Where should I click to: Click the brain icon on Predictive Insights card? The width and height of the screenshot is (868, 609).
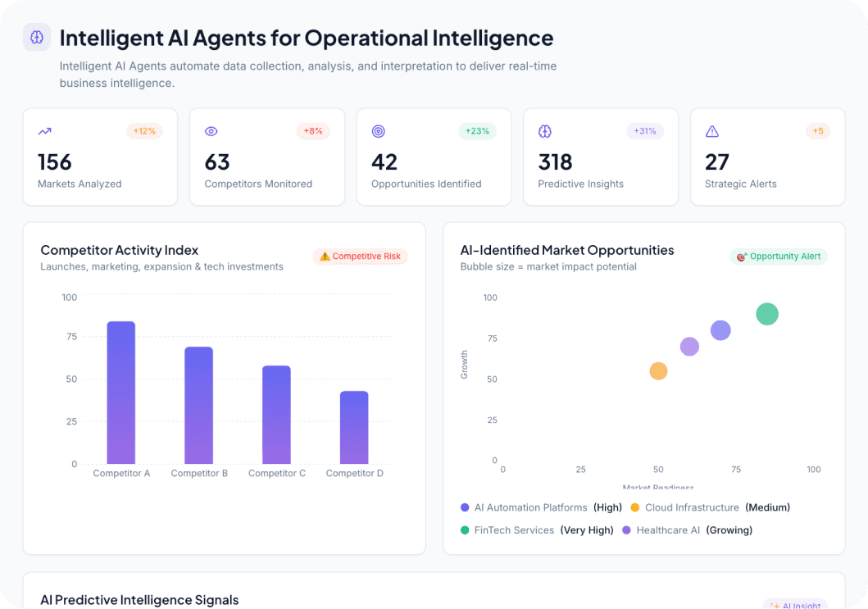tap(545, 131)
